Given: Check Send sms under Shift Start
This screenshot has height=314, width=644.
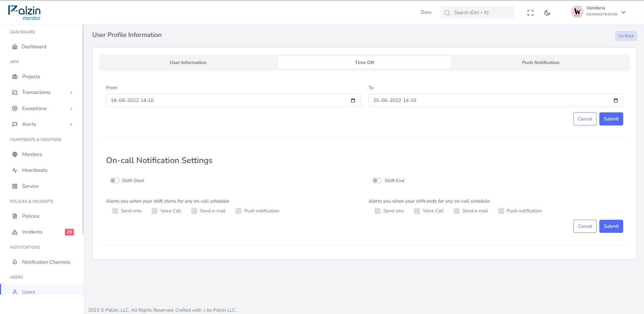Looking at the screenshot, I should point(115,211).
